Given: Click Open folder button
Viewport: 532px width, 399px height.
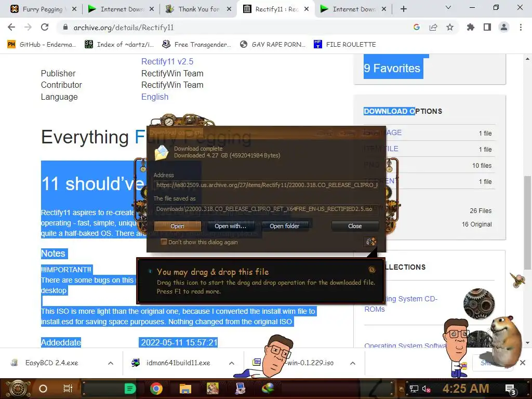Looking at the screenshot, I should pos(284,226).
